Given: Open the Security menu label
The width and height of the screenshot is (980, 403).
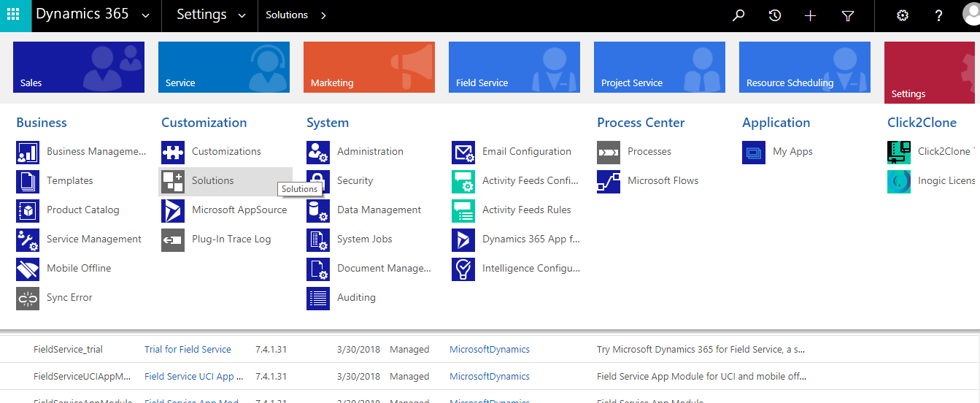Looking at the screenshot, I should (x=355, y=180).
